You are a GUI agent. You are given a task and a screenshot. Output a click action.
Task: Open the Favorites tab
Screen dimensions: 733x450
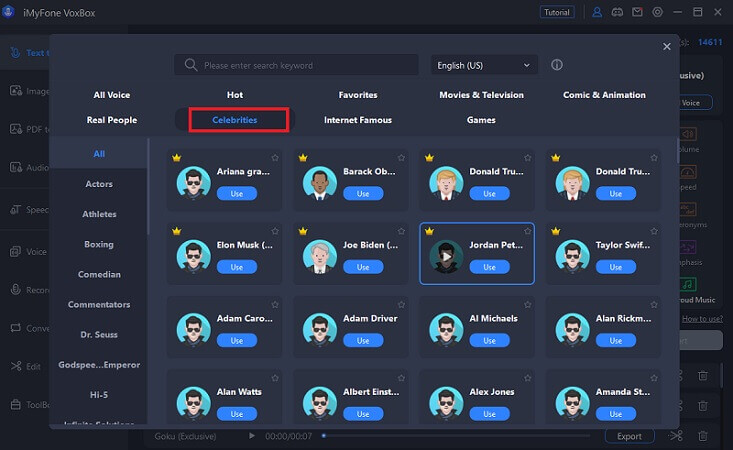tap(358, 95)
